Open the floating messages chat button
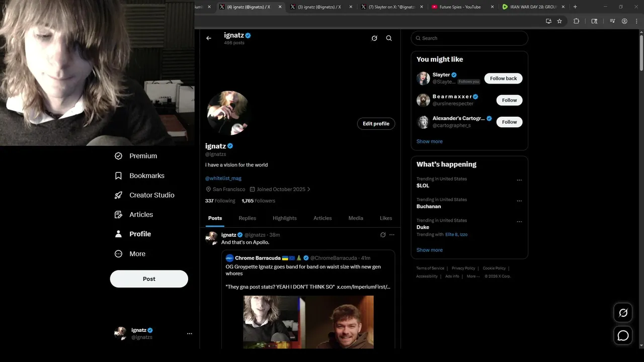 click(623, 335)
